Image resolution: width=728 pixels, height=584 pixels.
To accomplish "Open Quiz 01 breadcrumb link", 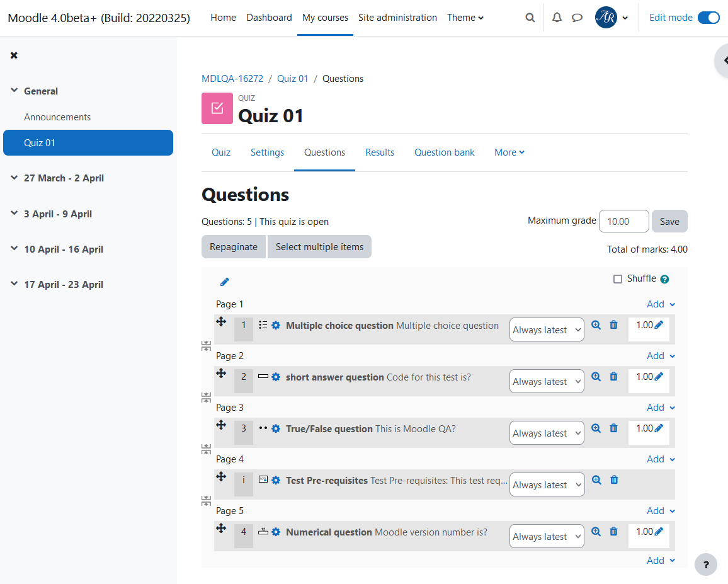I will point(292,79).
